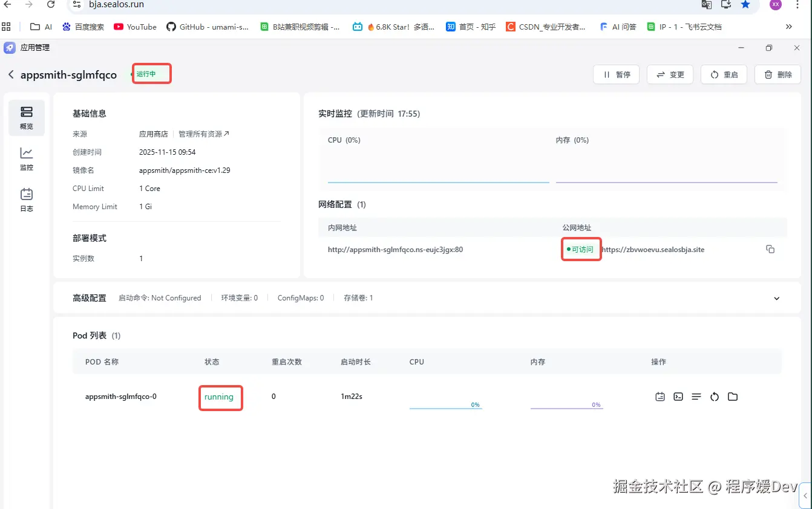Open the AI bookmarks folder

click(41, 27)
